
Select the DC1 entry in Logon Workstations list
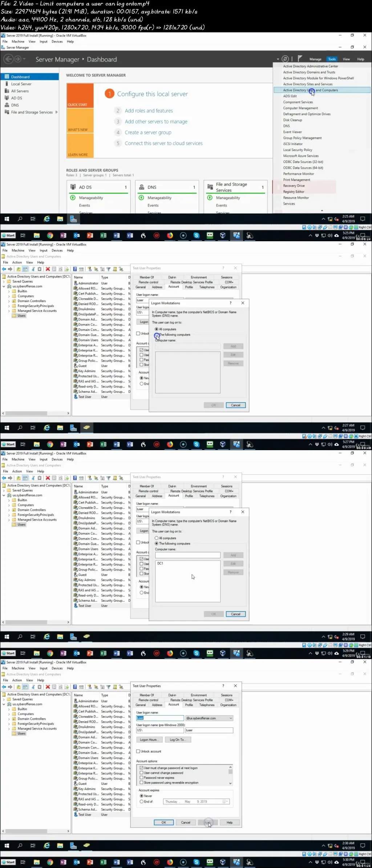click(160, 563)
